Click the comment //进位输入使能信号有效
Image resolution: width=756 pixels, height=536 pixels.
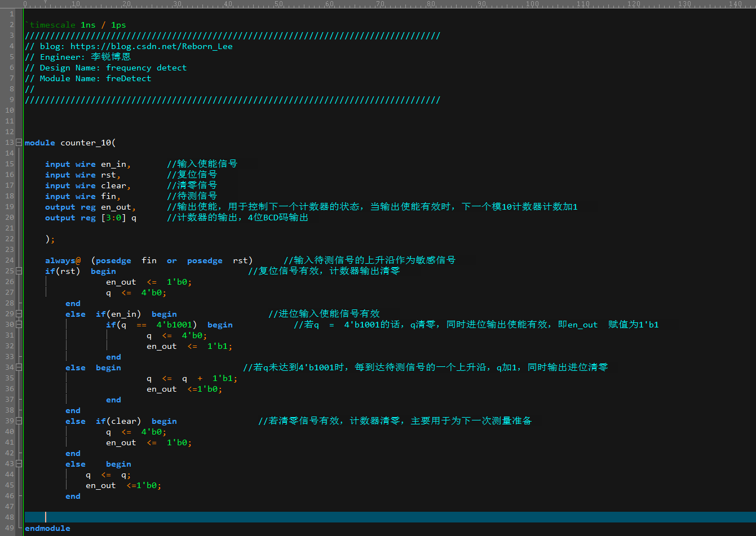(x=324, y=314)
